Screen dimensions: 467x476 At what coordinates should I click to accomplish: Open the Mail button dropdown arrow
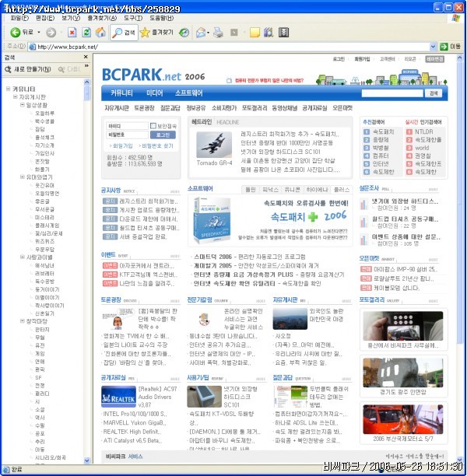coord(208,33)
